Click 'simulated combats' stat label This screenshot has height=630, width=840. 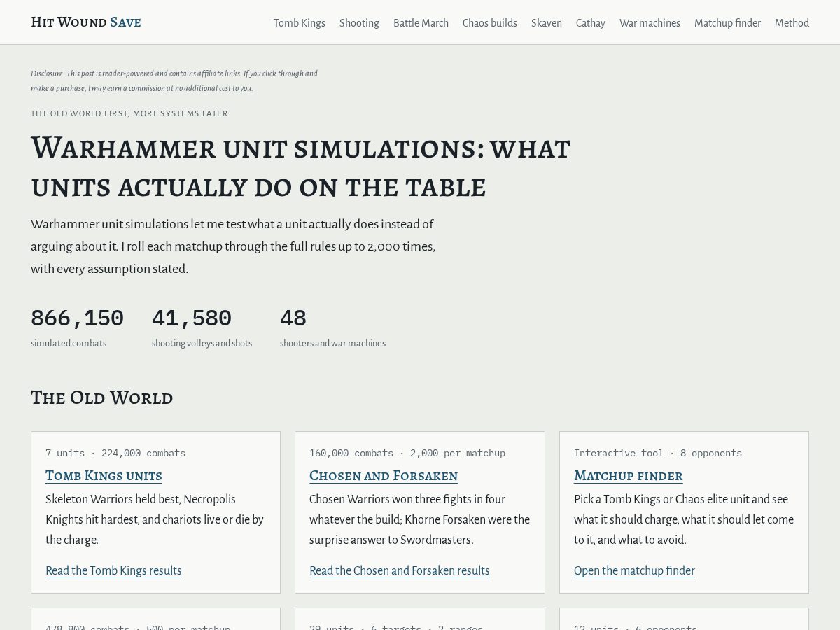click(69, 344)
